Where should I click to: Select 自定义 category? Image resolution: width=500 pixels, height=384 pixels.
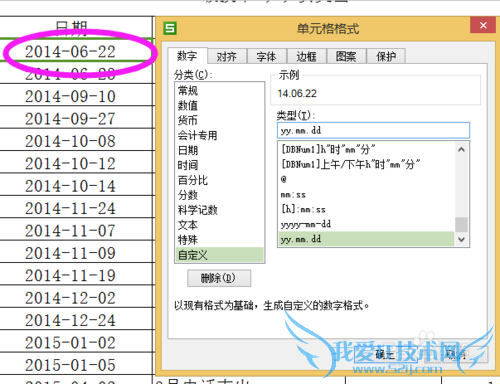[219, 255]
